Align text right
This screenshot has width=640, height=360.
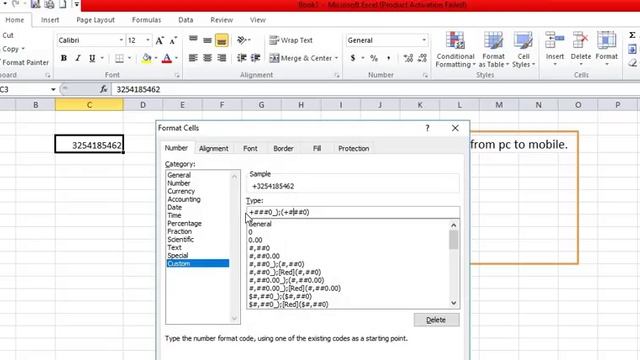(222, 58)
